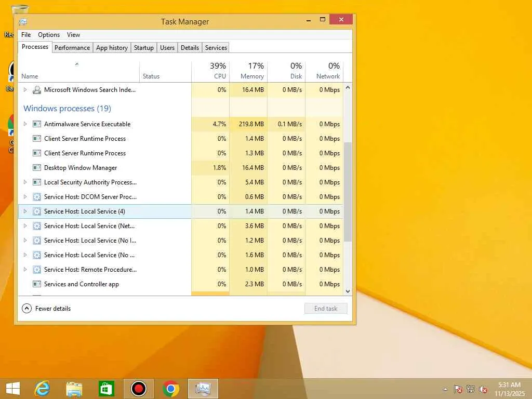Click the Fewer details link

click(53, 309)
